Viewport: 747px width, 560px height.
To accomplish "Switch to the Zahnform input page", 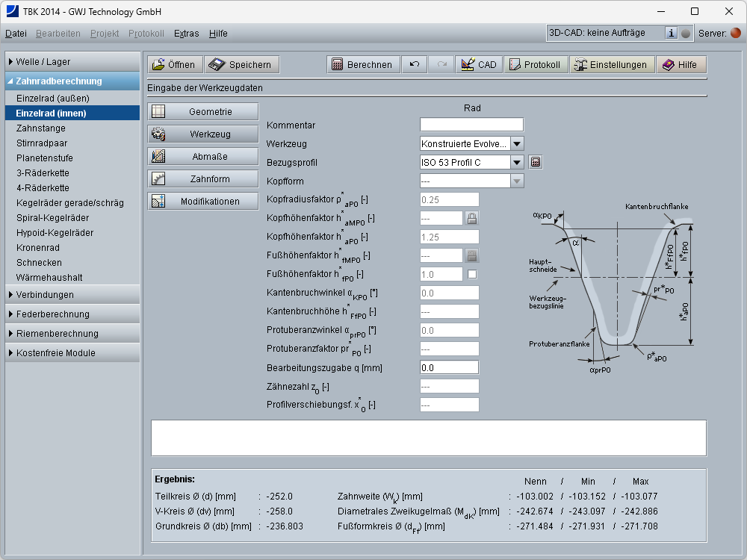I will tap(203, 179).
